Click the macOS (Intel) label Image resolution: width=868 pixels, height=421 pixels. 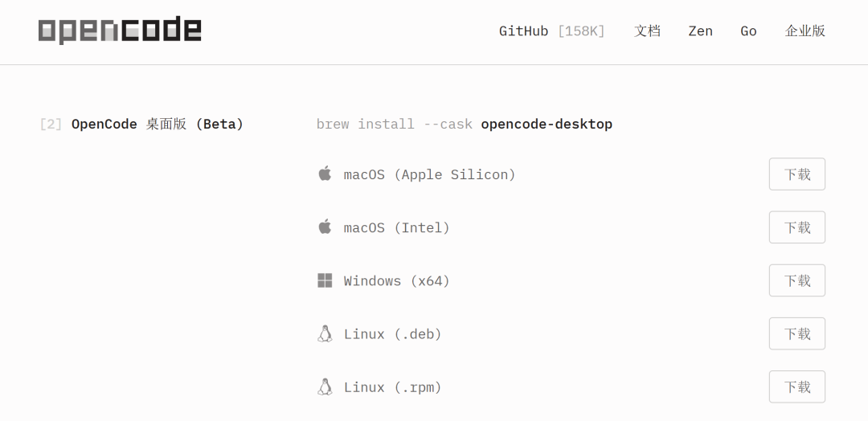pos(397,228)
